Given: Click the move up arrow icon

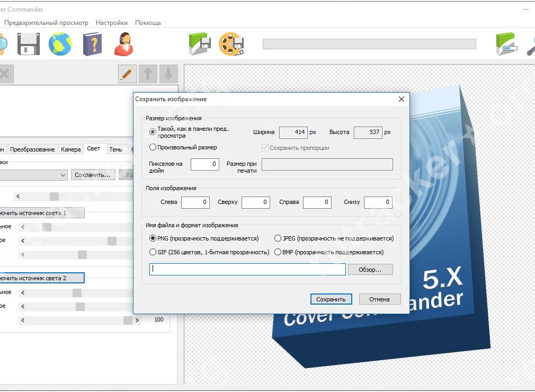Looking at the screenshot, I should click(x=148, y=74).
